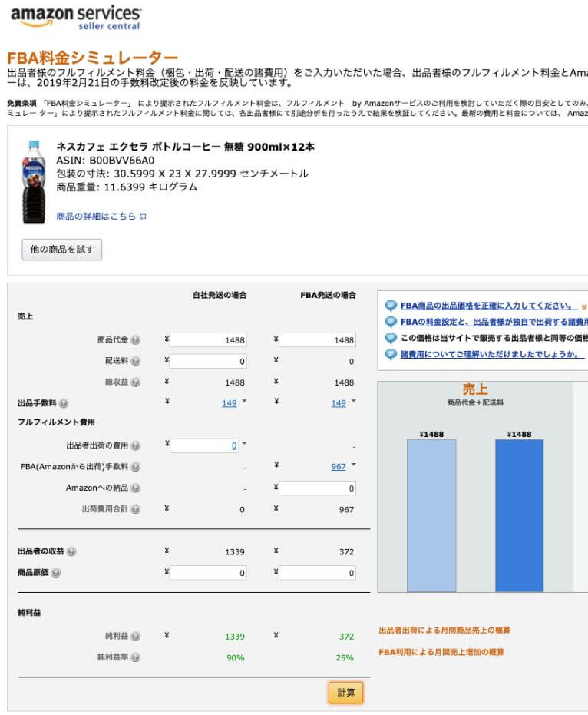Viewport: 588px width, 715px height.
Task: Click the help icon next to 総収益
Action: (x=135, y=382)
